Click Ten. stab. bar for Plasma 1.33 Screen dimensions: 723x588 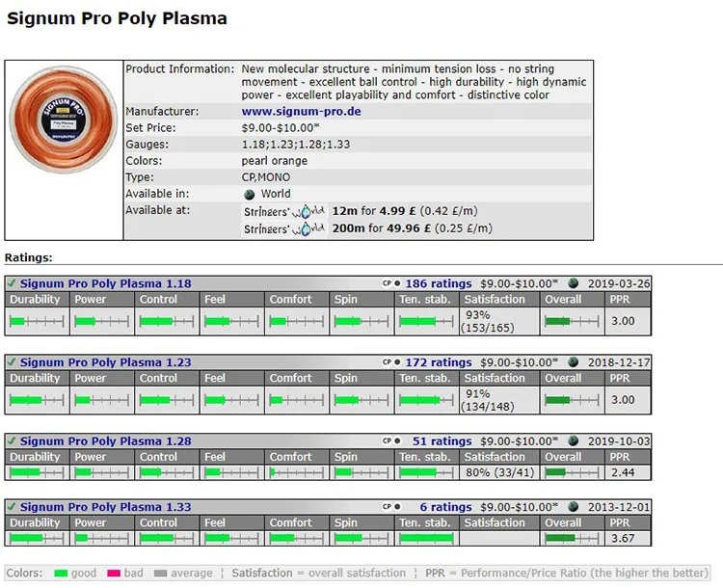426,538
